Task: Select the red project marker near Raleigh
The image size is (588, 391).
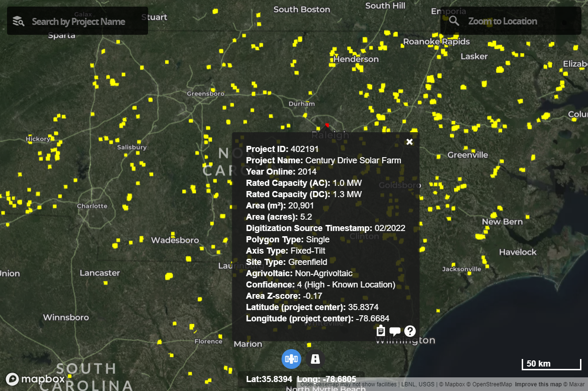Action: pos(327,126)
